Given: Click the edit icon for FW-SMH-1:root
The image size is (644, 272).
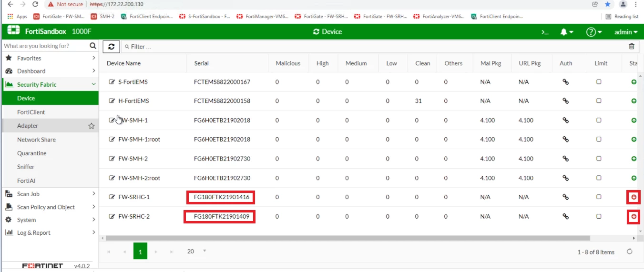Looking at the screenshot, I should click(x=112, y=140).
